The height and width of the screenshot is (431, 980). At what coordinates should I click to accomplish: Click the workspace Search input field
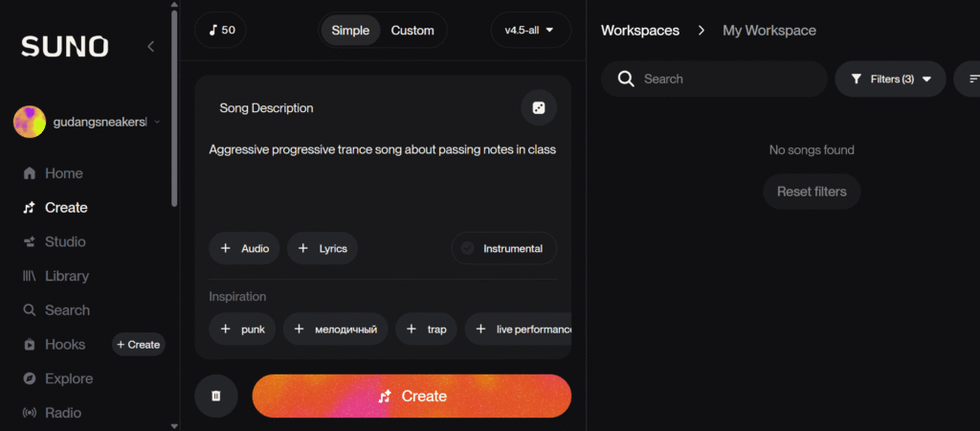tap(727, 79)
